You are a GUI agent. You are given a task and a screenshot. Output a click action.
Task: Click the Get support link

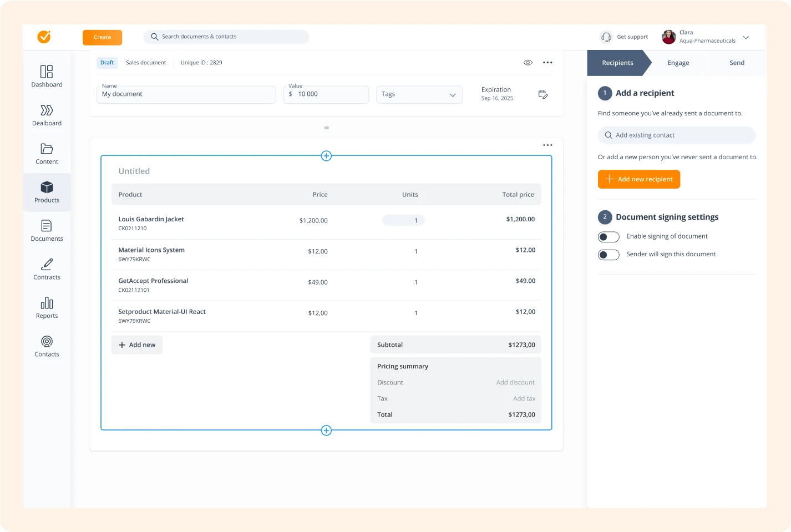click(x=632, y=37)
